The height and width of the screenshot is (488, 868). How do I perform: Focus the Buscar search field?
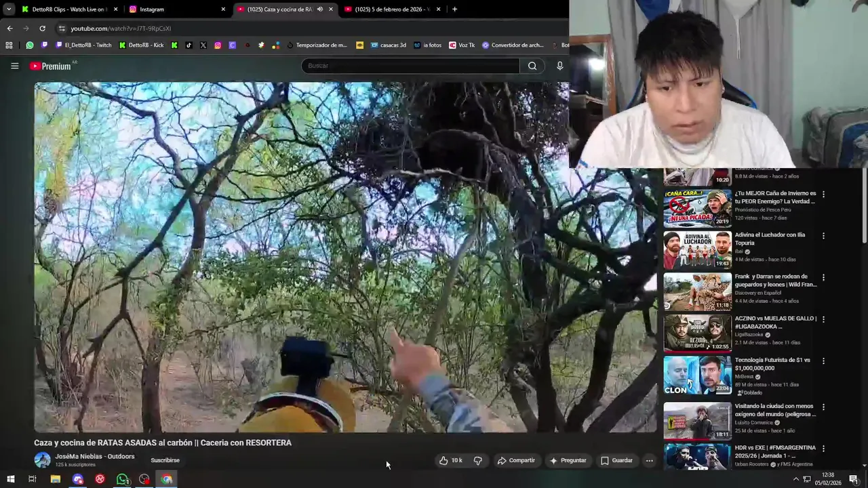410,66
